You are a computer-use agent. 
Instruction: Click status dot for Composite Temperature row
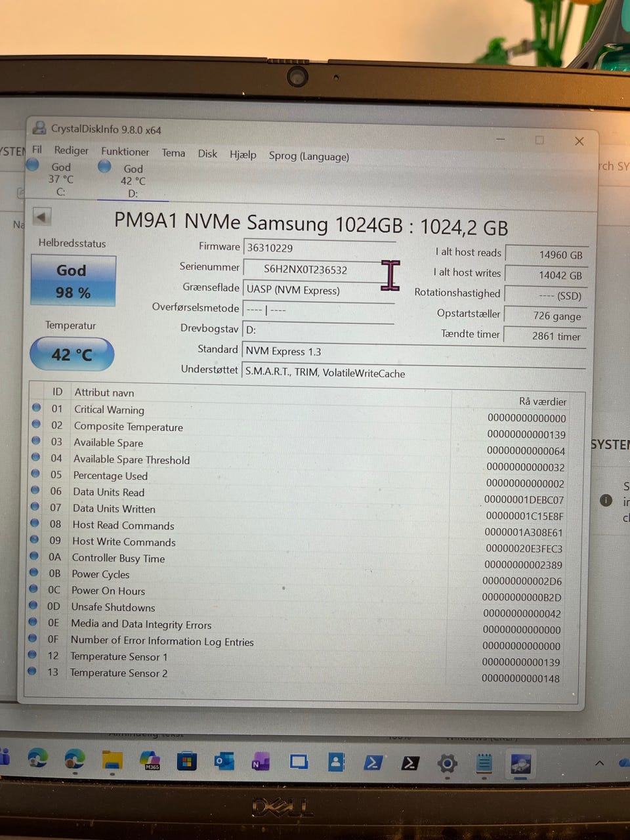tap(36, 424)
